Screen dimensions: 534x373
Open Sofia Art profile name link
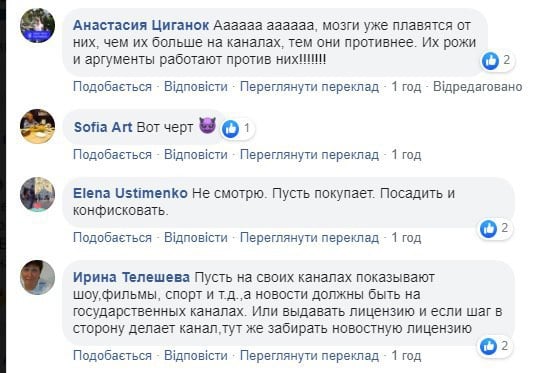click(x=103, y=127)
